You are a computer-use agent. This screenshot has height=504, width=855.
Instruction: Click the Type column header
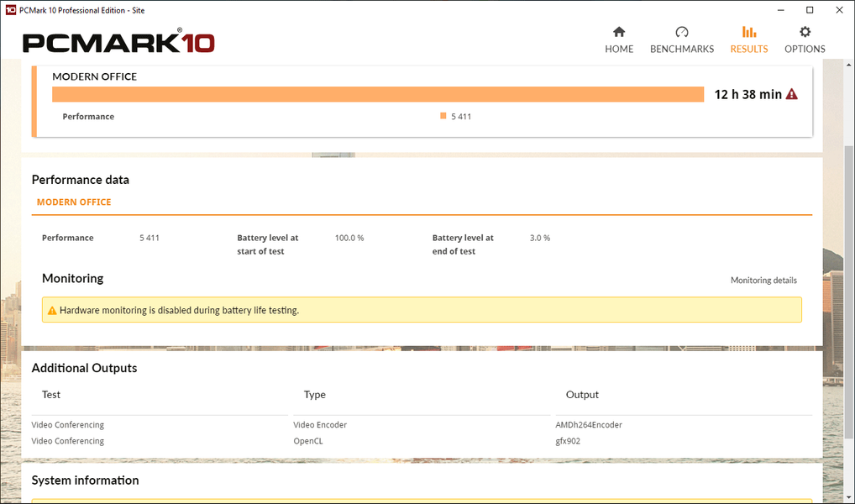click(x=315, y=394)
